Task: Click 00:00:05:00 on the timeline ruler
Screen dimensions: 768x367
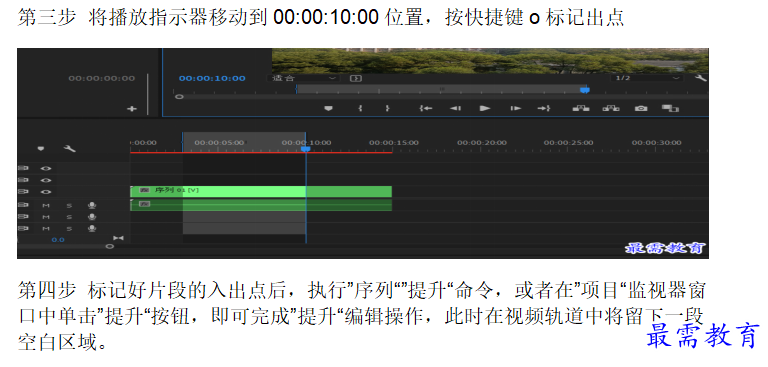Action: tap(219, 143)
